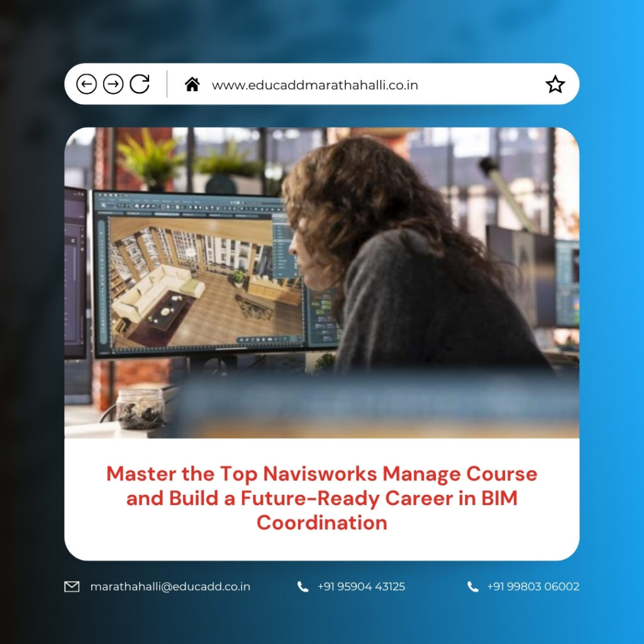Click phone icon beside +91 99803 06002
The height and width of the screenshot is (644, 644).
point(473,587)
